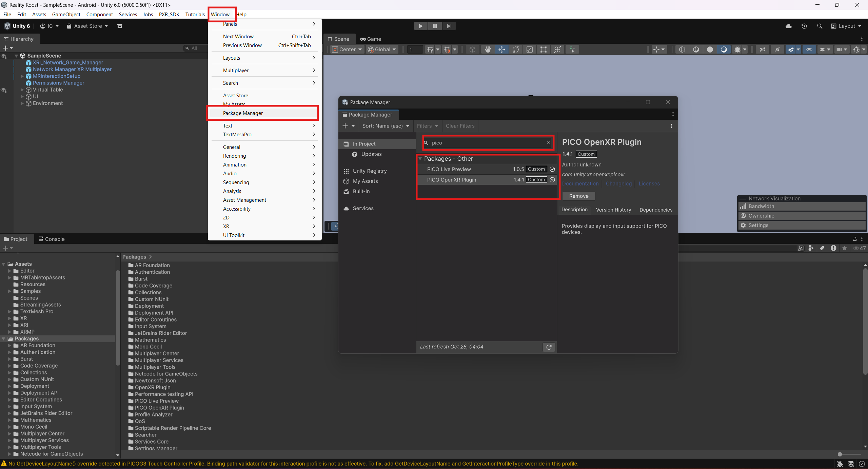Select the Hand view tool
This screenshot has height=469, width=868.
488,50
